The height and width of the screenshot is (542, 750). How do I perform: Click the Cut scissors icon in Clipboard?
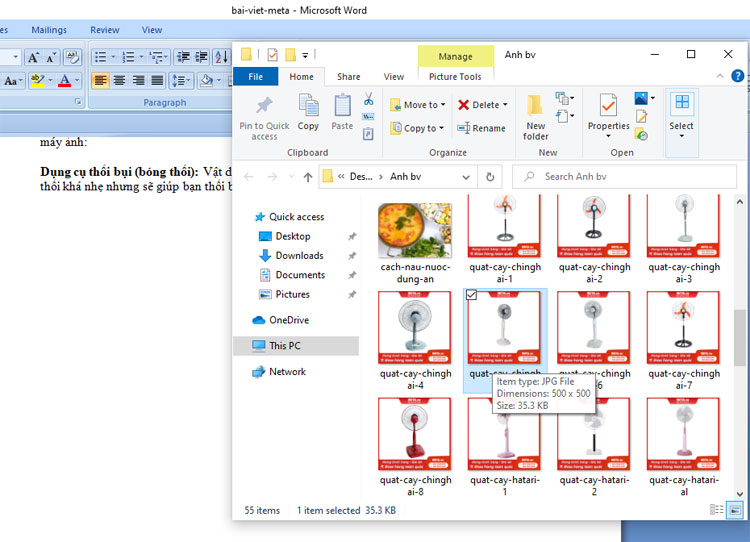[368, 99]
